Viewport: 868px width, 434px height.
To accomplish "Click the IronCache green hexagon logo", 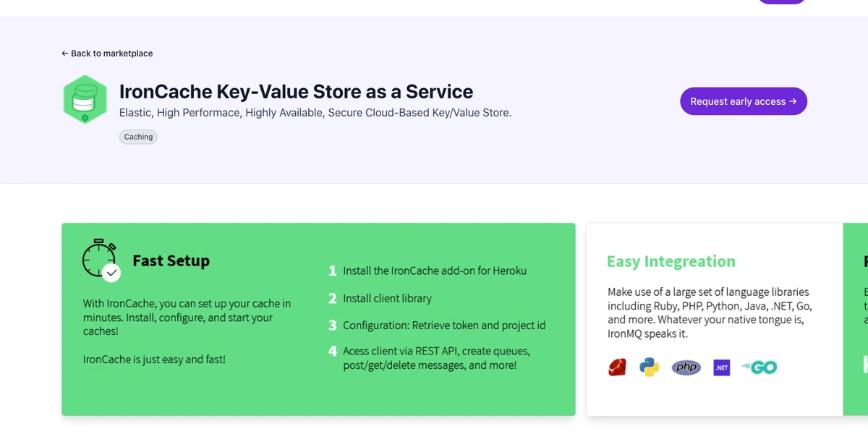I will point(85,99).
